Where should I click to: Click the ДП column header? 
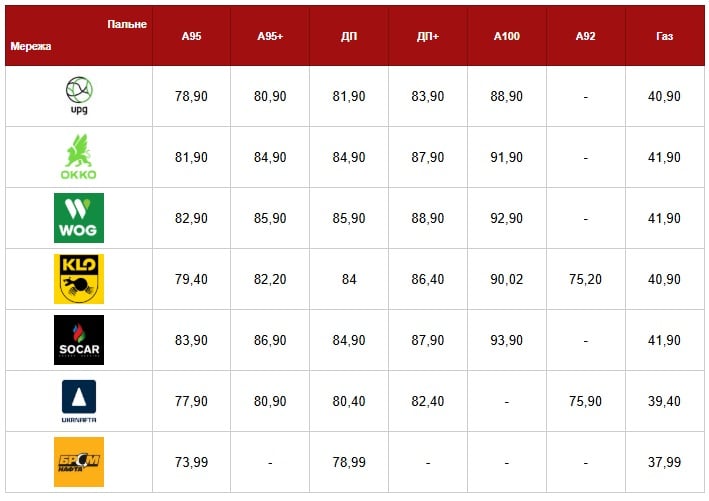pyautogui.click(x=349, y=36)
